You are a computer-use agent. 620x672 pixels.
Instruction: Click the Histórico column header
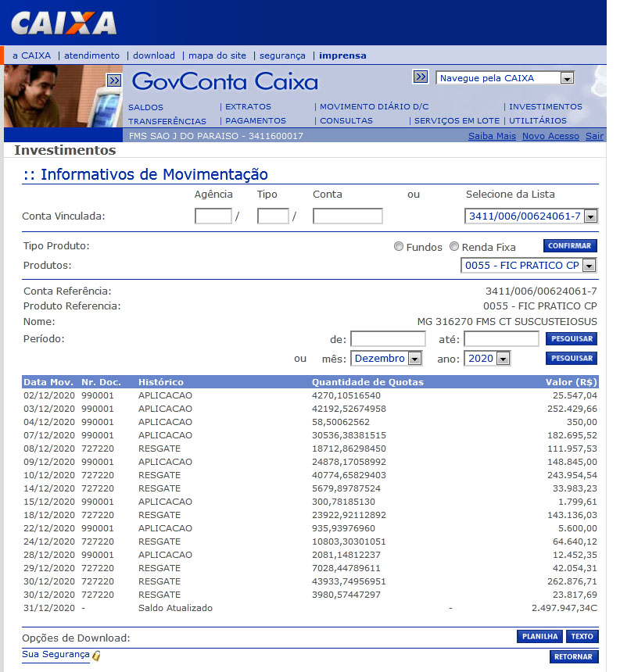161,382
